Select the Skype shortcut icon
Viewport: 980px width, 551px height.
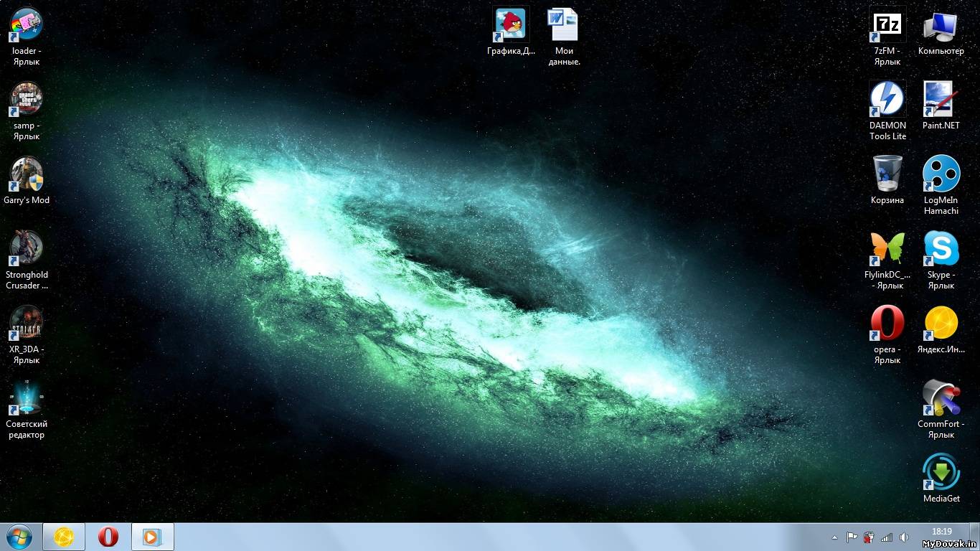941,248
